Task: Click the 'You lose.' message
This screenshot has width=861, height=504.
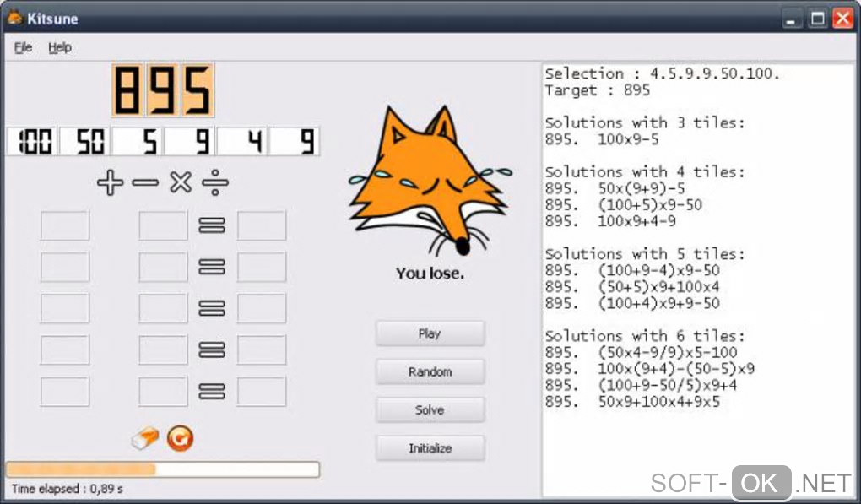Action: [x=430, y=274]
